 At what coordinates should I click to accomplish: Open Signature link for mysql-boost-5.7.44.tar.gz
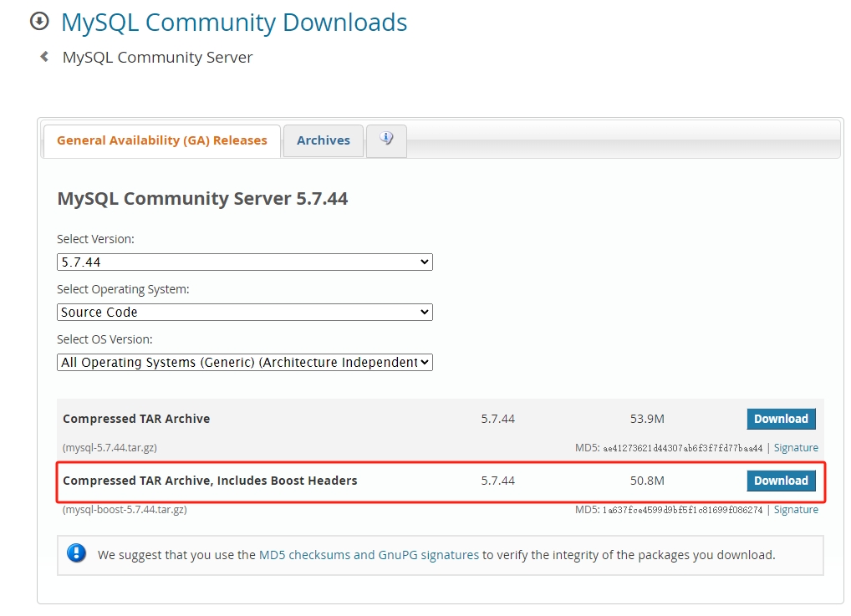[x=796, y=510]
